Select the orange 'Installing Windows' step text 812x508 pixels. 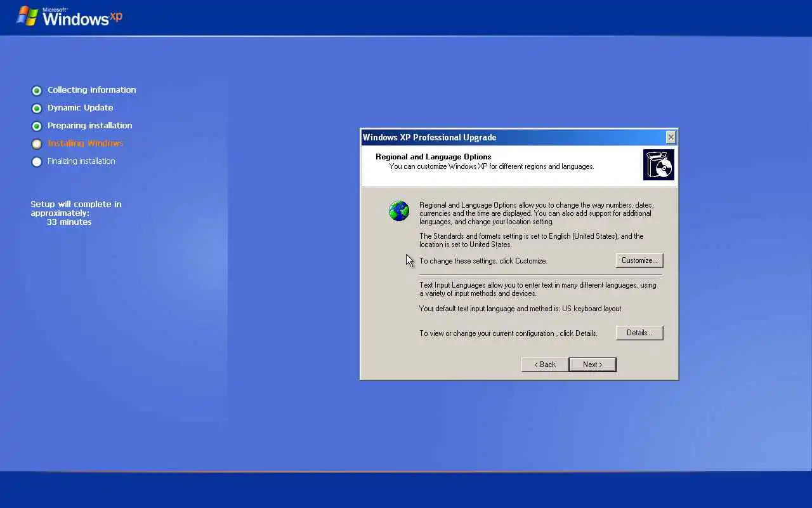[x=86, y=144]
